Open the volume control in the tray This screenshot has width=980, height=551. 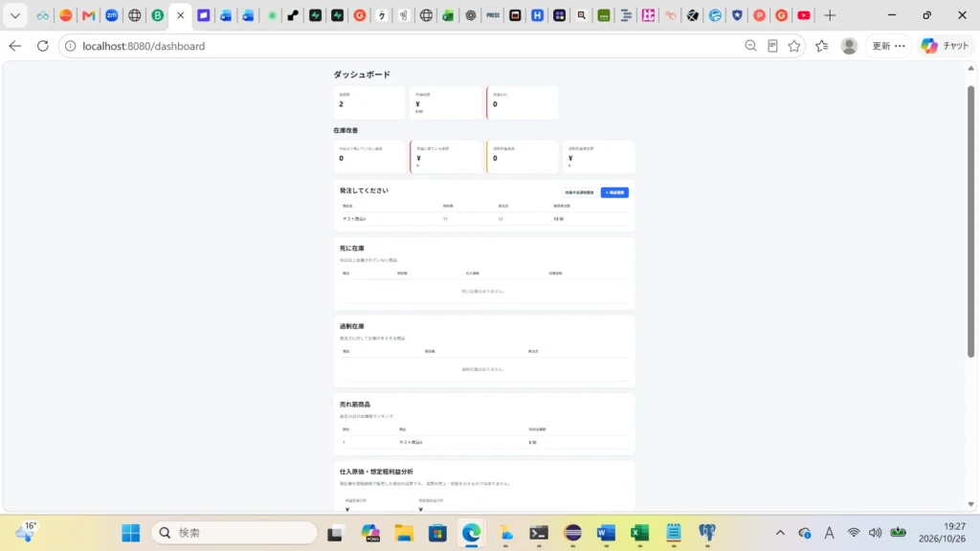pos(875,533)
